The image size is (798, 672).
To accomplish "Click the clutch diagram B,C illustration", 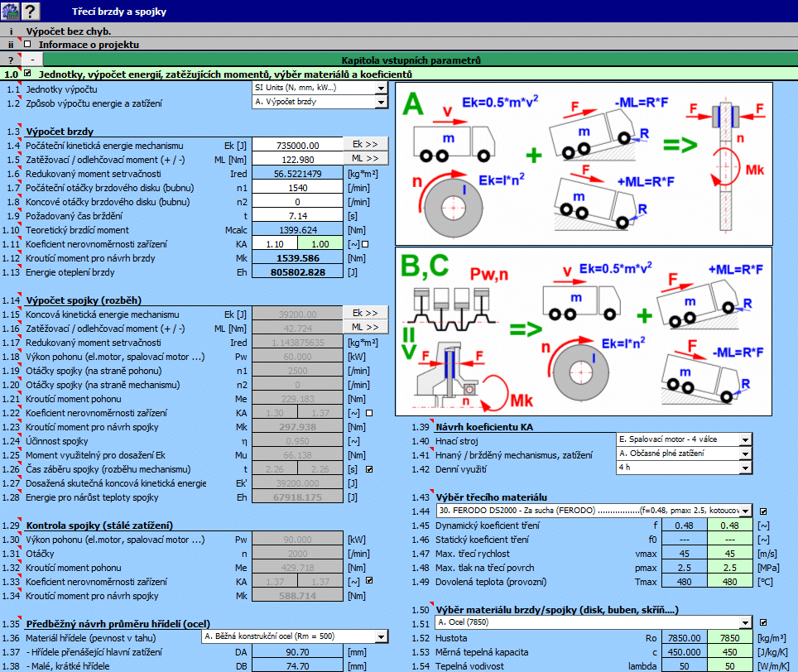I will click(584, 332).
